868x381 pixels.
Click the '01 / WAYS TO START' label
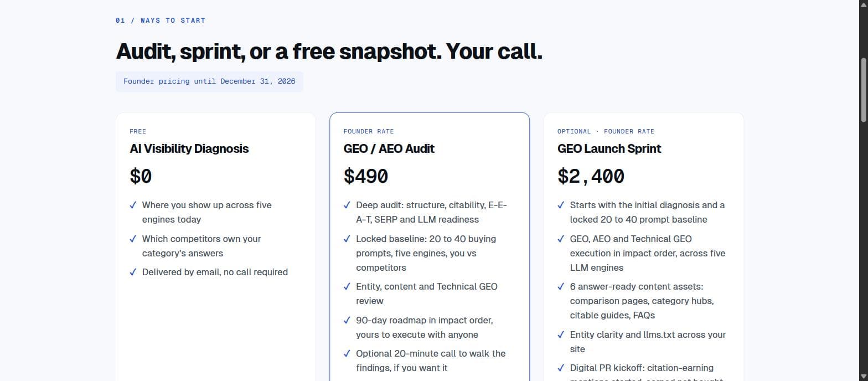tap(161, 20)
